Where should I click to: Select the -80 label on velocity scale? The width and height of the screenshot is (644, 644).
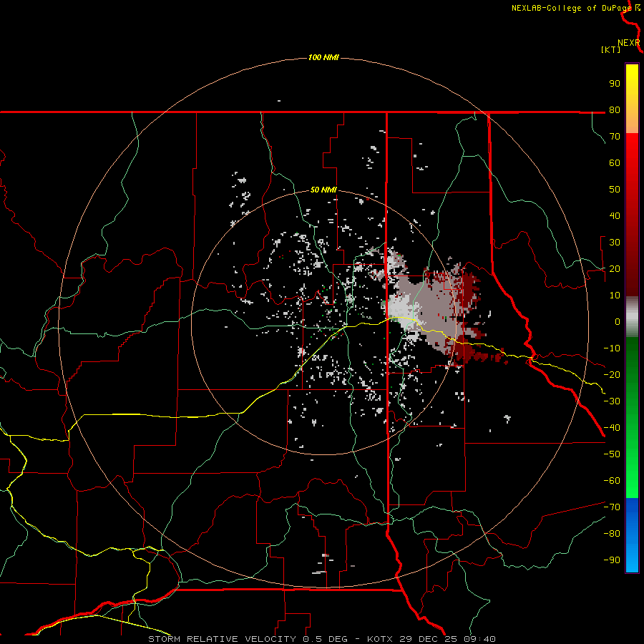coord(612,534)
